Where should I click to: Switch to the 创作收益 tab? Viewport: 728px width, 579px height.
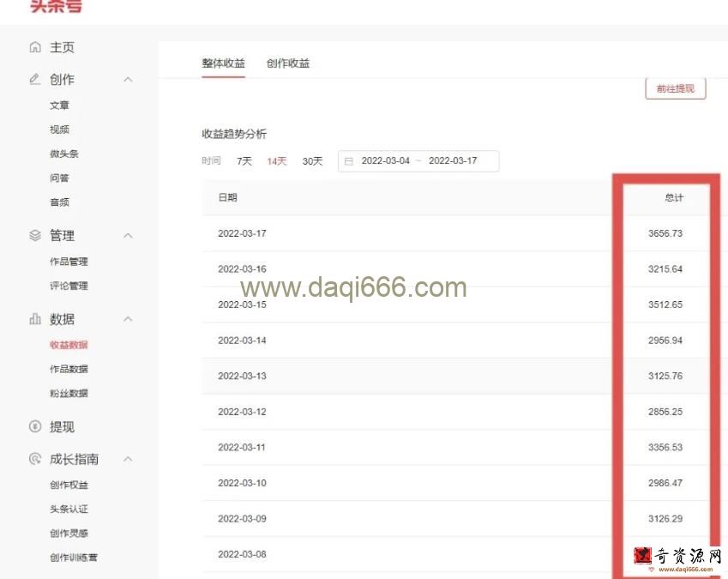point(288,63)
